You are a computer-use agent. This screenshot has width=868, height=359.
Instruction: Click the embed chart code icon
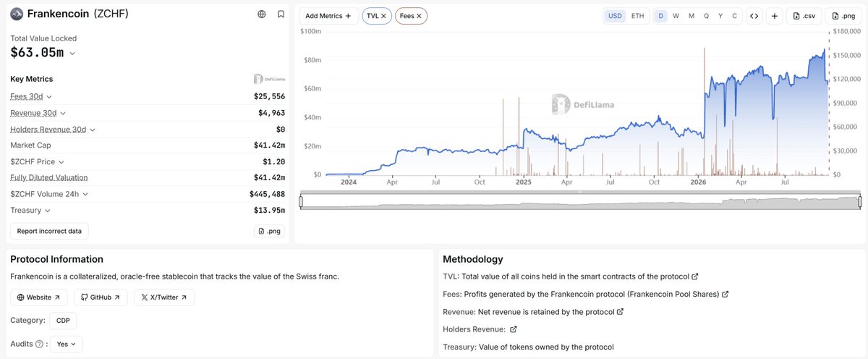tap(754, 16)
